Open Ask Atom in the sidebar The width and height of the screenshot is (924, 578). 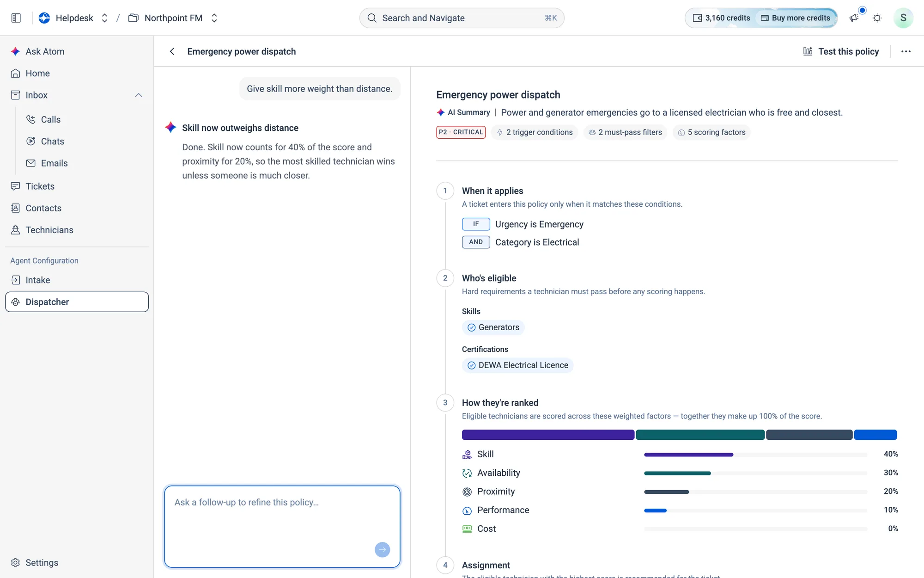(x=77, y=51)
